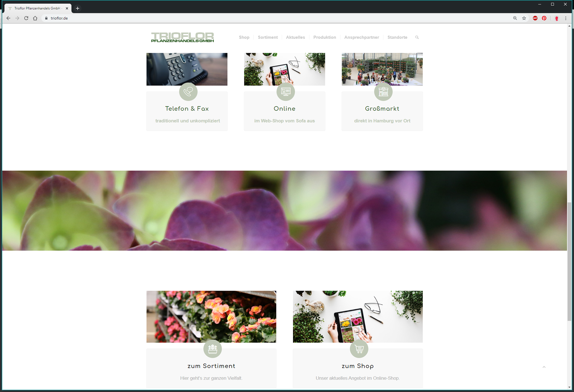Open a new browser tab
This screenshot has height=392, width=574.
(x=77, y=8)
